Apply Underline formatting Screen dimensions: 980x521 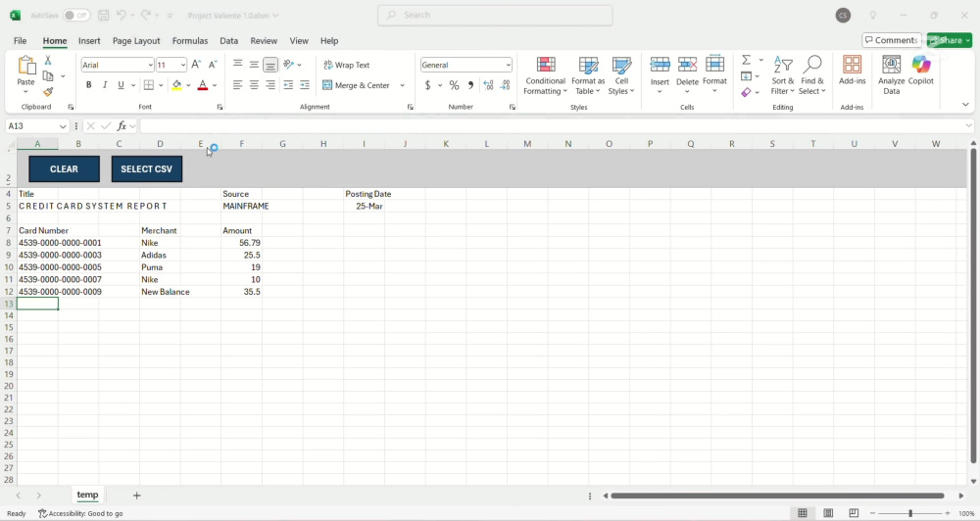121,85
